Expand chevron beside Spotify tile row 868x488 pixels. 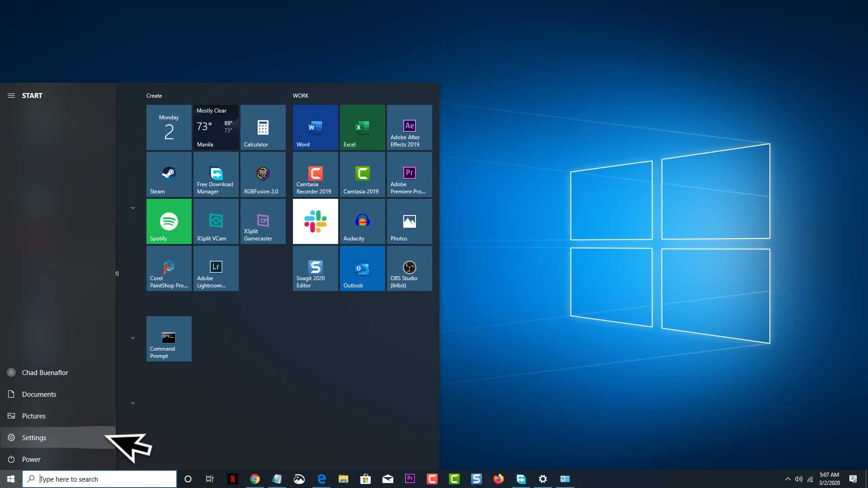[133, 208]
